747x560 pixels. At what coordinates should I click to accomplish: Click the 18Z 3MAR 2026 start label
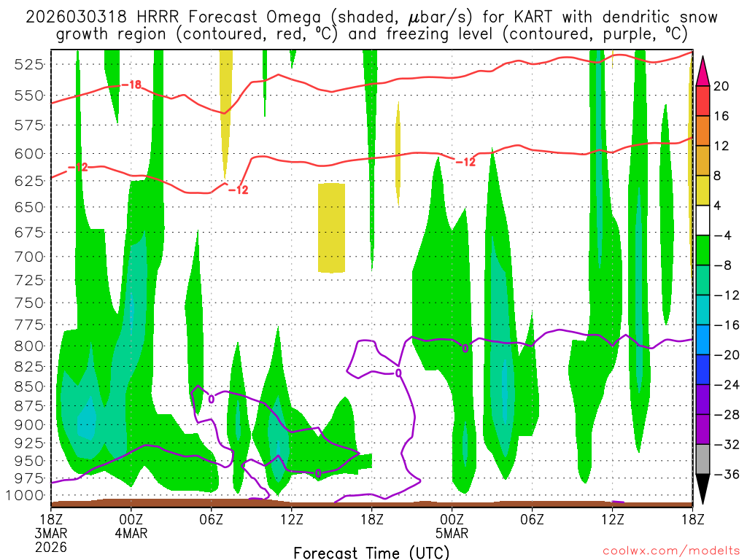tap(51, 533)
